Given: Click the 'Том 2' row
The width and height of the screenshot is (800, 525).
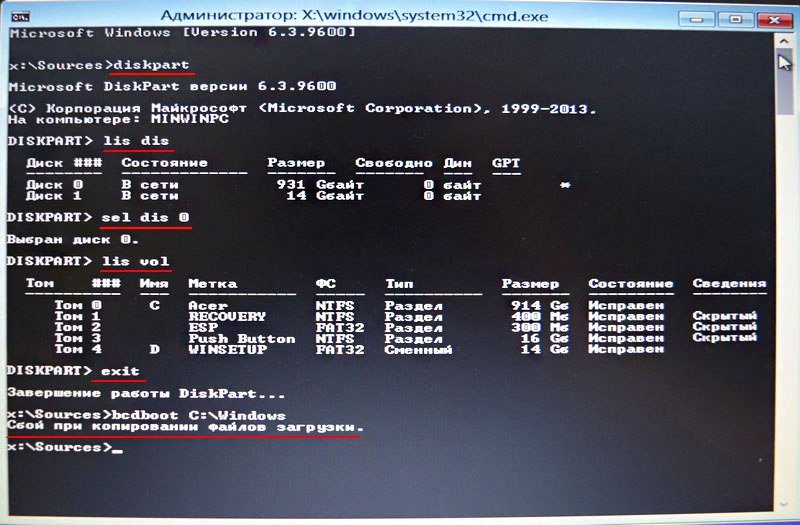Looking at the screenshot, I should [406, 328].
